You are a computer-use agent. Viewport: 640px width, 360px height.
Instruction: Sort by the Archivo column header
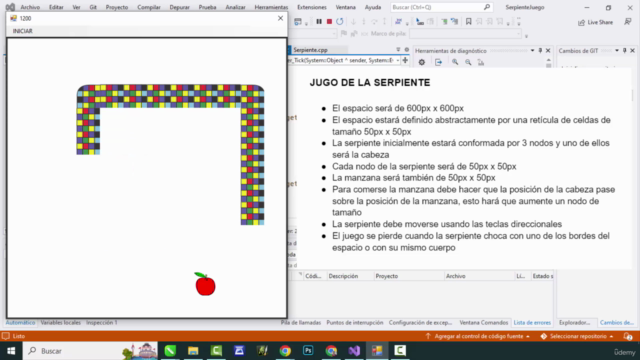pos(479,276)
